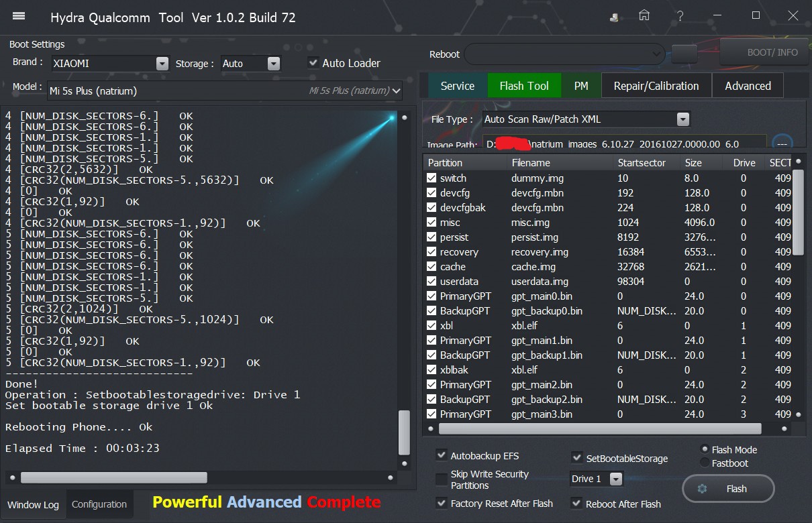
Task: Uncheck the recovery partition checkbox
Action: 432,251
